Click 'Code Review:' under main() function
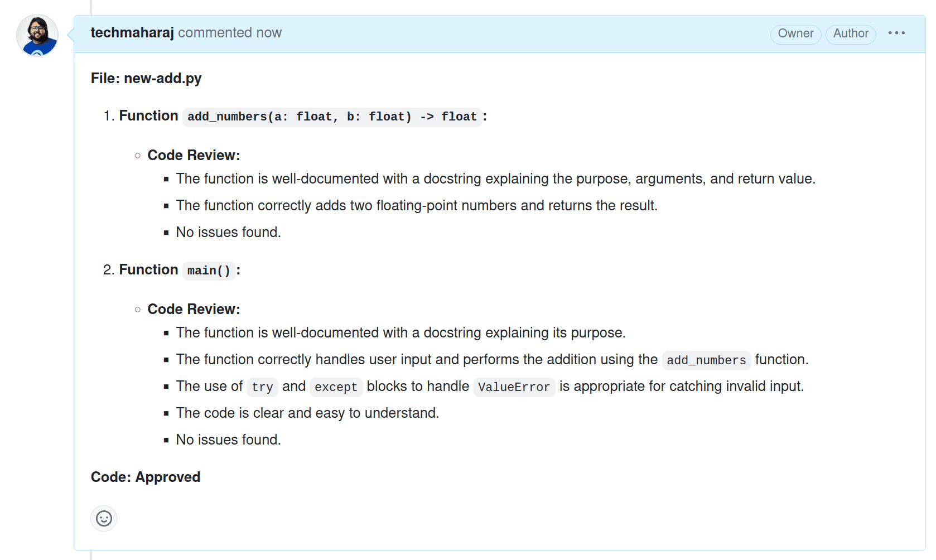 (x=194, y=310)
